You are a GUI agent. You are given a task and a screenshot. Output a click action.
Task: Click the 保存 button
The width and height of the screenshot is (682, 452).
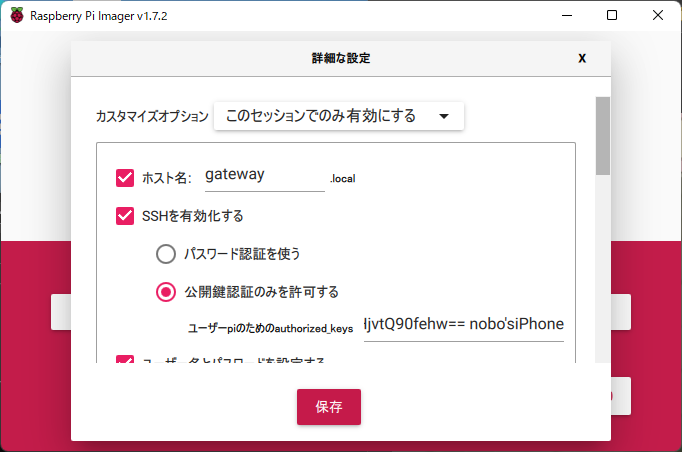click(329, 407)
